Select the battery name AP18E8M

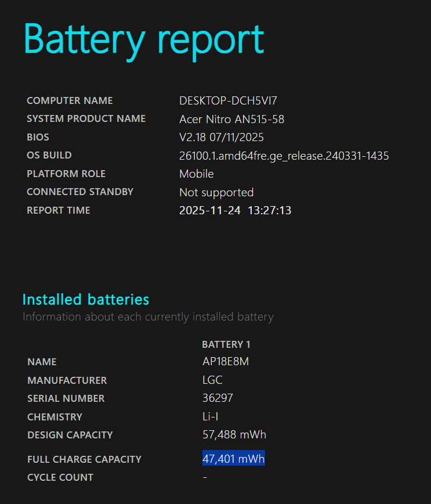click(x=226, y=362)
